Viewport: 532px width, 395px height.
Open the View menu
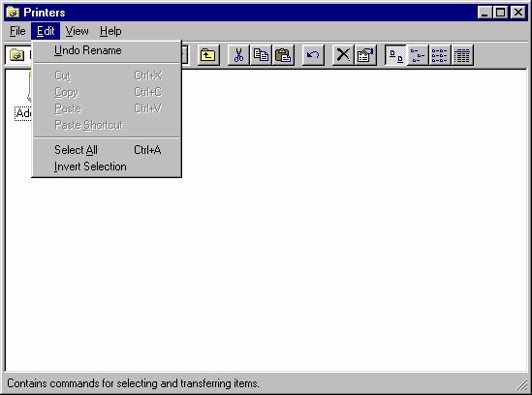[77, 31]
